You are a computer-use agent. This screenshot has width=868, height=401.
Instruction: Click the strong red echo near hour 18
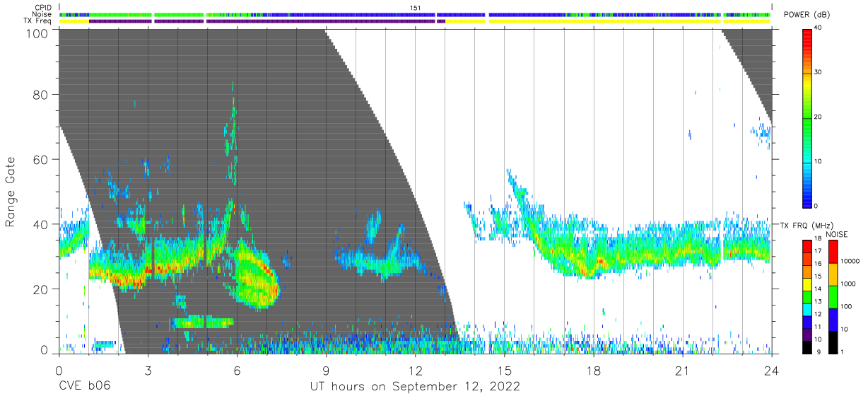tap(600, 262)
